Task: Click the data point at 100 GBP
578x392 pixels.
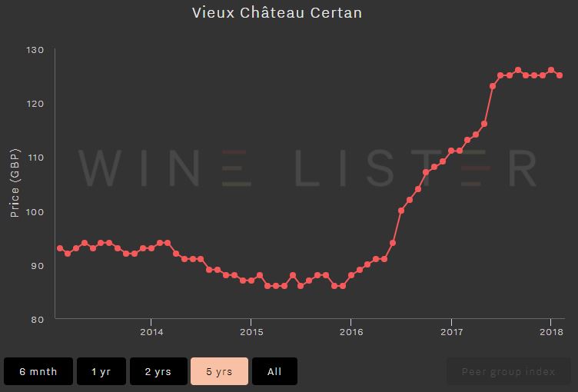Action: point(401,211)
